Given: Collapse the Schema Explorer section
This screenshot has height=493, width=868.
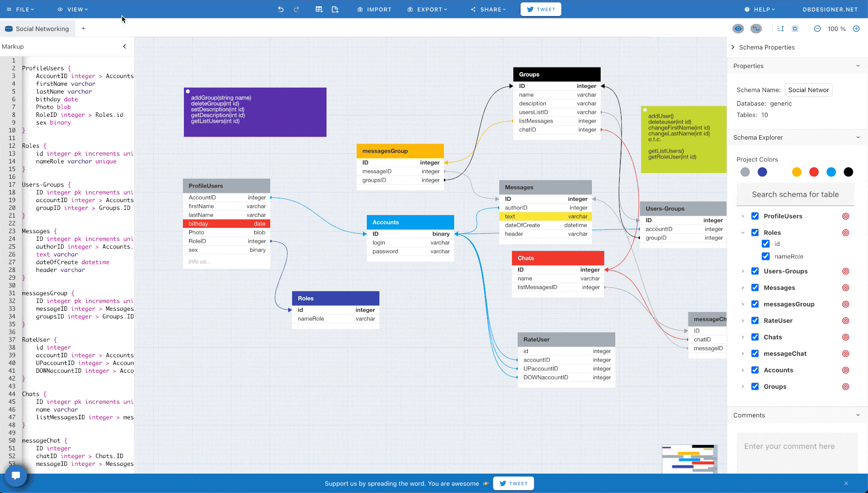Looking at the screenshot, I should click(x=857, y=138).
